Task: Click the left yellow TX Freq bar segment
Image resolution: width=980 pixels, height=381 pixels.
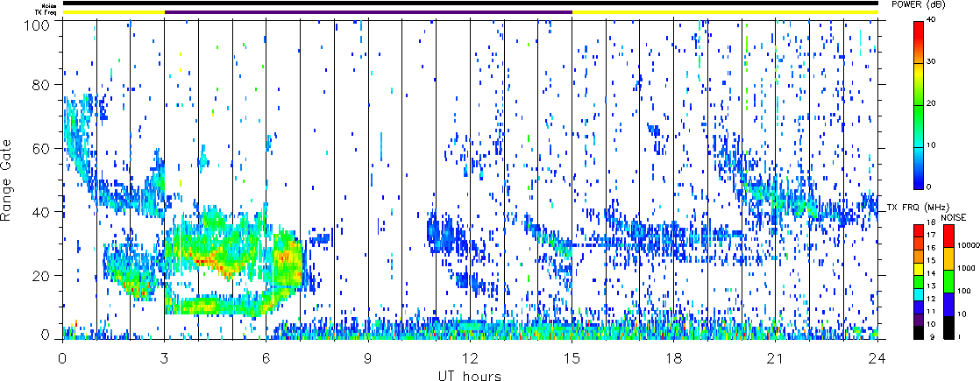Action: [113, 11]
